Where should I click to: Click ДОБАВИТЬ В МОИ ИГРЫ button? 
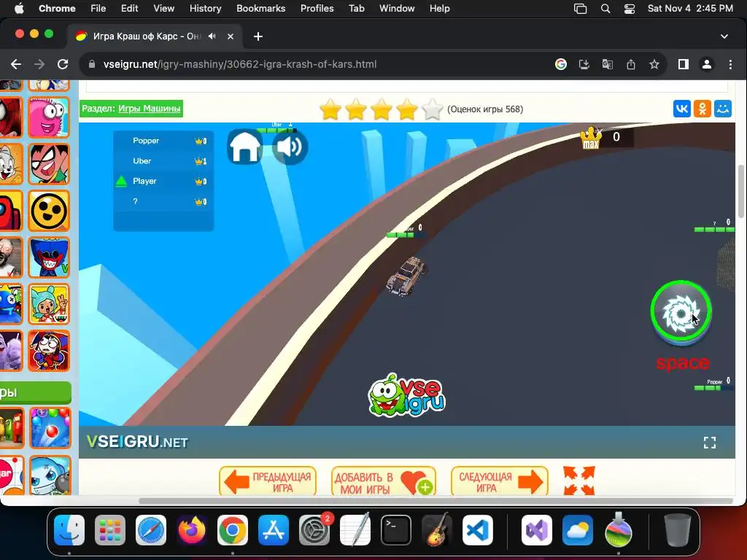point(384,481)
